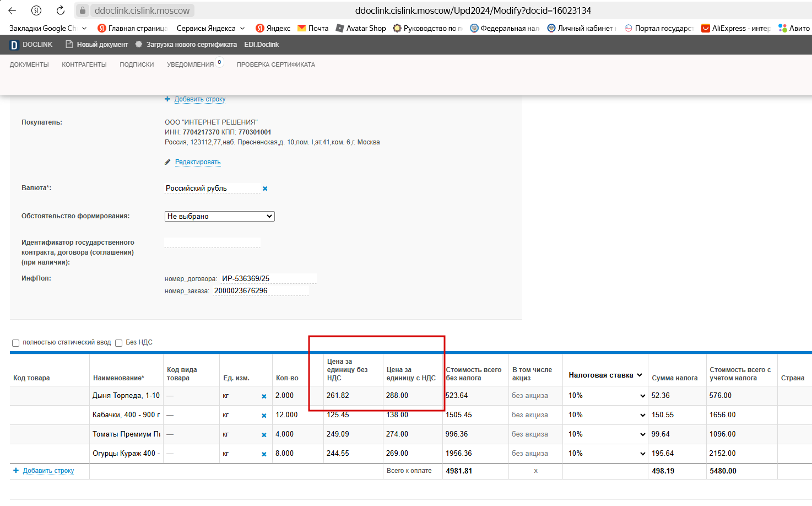
Task: Open the Avatar Shop bookmark
Action: (361, 28)
